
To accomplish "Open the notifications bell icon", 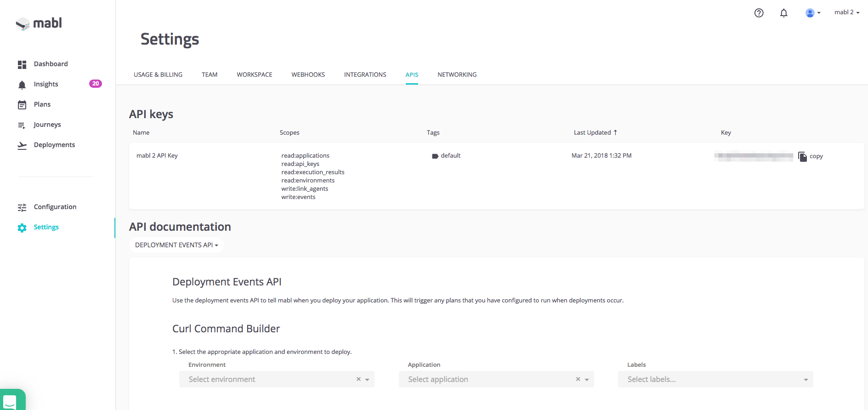I will [784, 13].
